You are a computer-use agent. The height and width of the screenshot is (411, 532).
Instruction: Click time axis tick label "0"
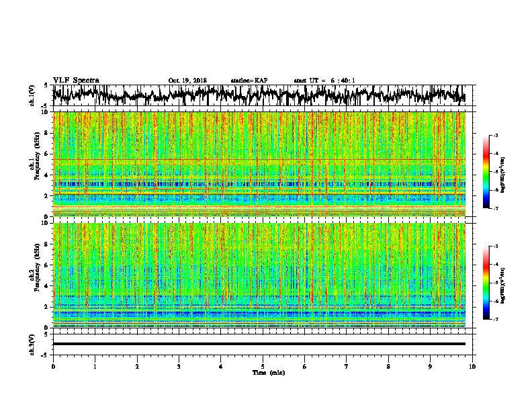pos(53,367)
